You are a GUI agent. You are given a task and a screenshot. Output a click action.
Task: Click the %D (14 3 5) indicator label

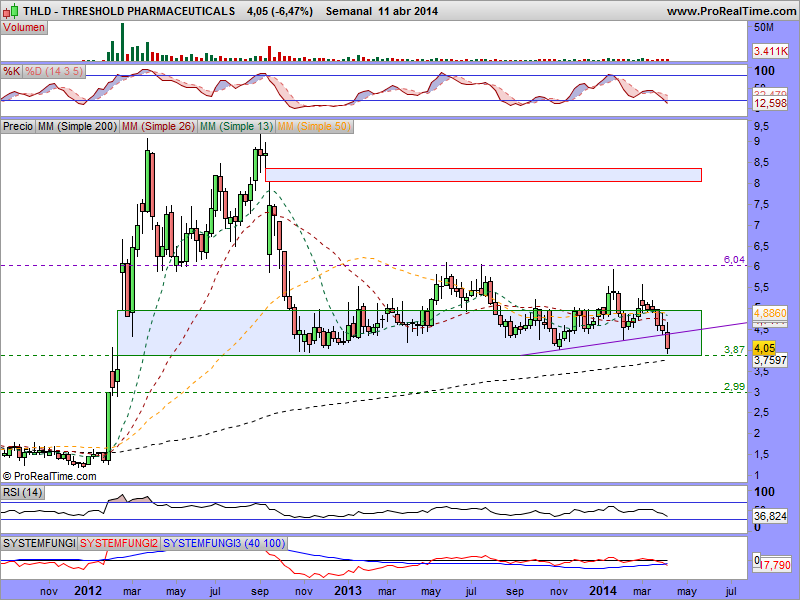point(56,71)
